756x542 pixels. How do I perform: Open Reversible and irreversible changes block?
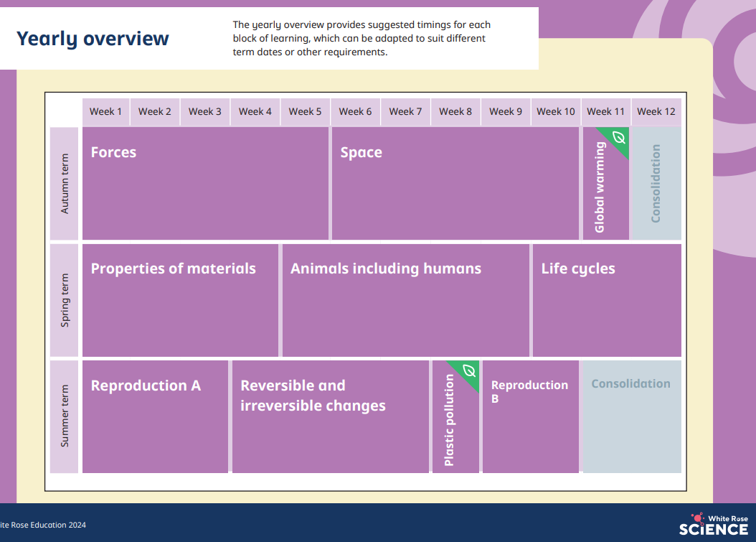[330, 416]
